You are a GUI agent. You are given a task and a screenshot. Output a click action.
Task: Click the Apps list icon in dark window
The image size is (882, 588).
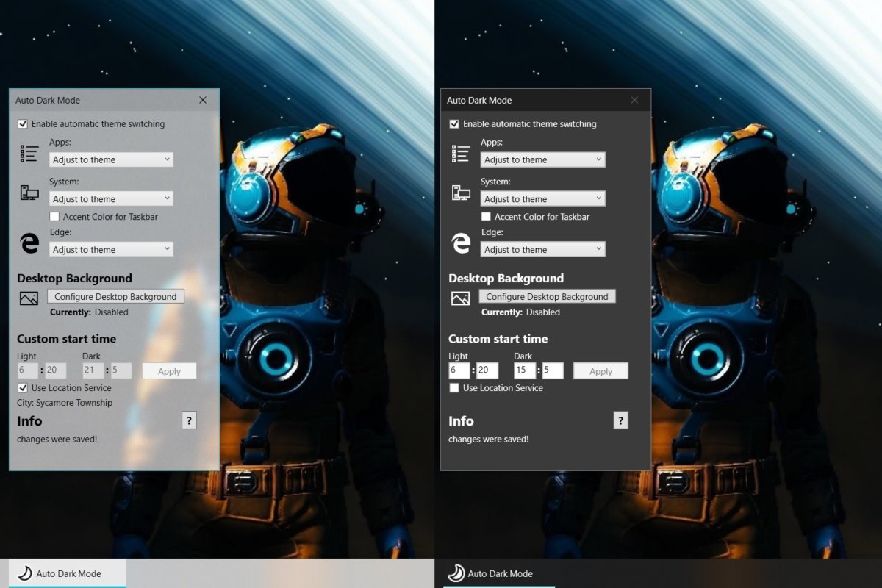[461, 154]
